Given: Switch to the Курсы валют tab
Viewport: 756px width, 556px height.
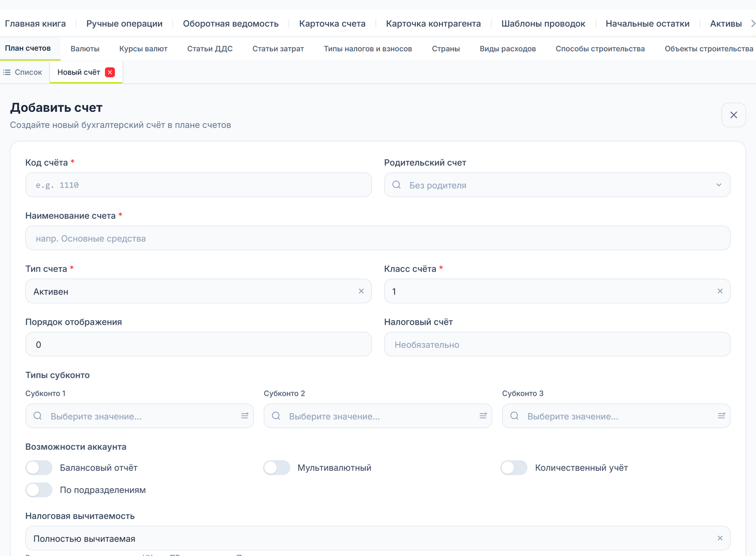Looking at the screenshot, I should click(143, 49).
